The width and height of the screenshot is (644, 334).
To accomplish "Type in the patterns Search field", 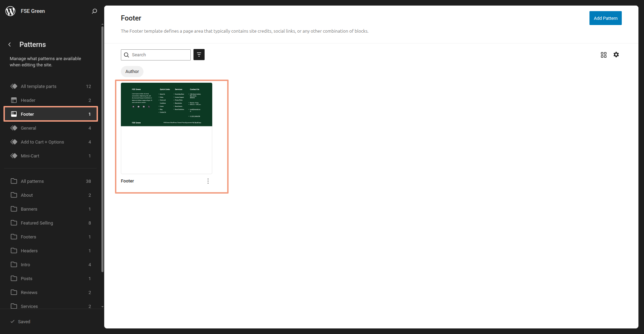I will point(159,55).
